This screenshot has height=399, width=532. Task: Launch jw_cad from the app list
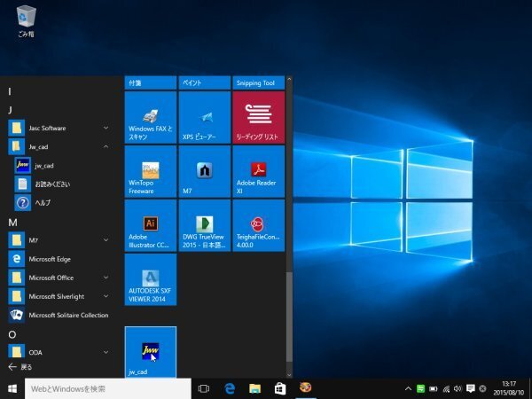(x=61, y=166)
